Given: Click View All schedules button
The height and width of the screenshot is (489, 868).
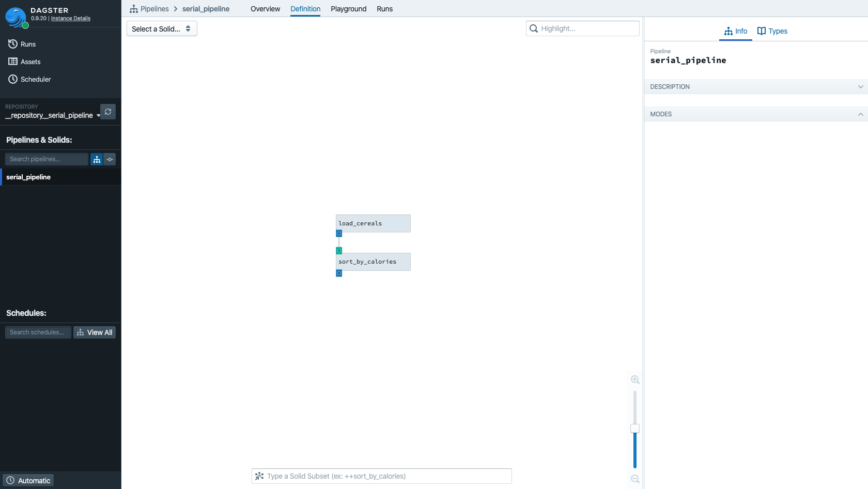Looking at the screenshot, I should 95,332.
